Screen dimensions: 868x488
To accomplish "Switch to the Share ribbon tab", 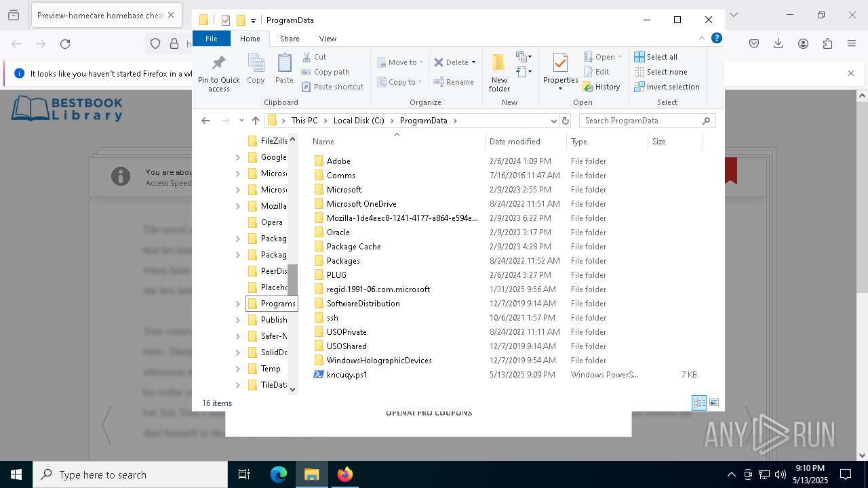I will (x=290, y=39).
